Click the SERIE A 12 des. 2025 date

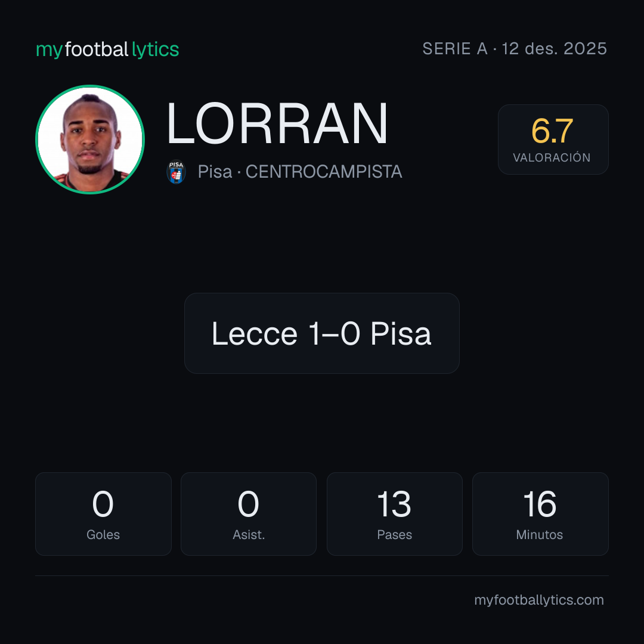[515, 48]
